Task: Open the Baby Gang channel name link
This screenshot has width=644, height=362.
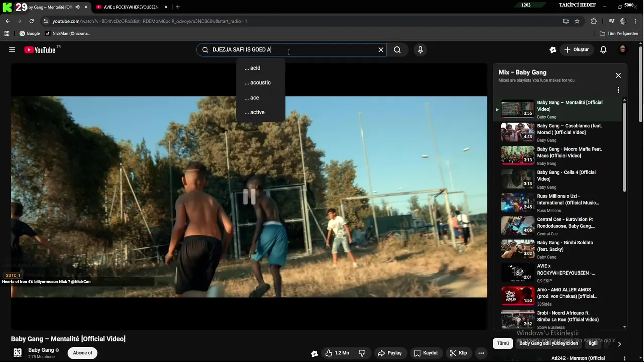Action: point(41,350)
